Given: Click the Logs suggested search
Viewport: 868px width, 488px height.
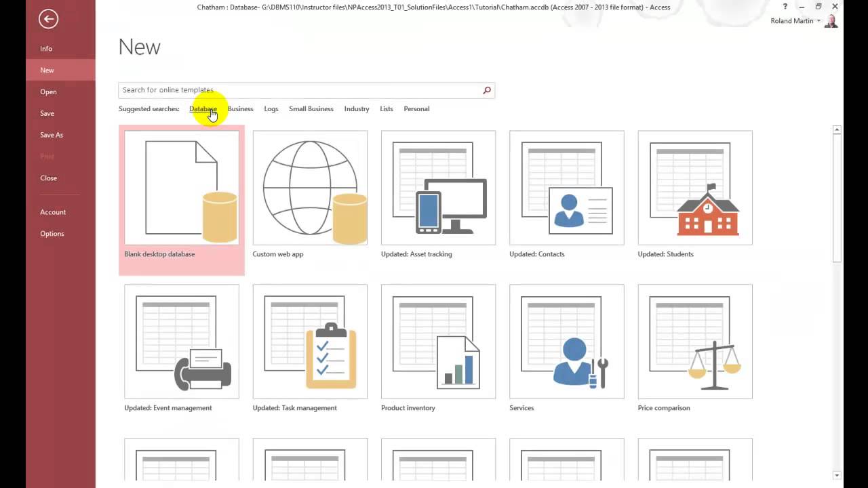Looking at the screenshot, I should 271,109.
